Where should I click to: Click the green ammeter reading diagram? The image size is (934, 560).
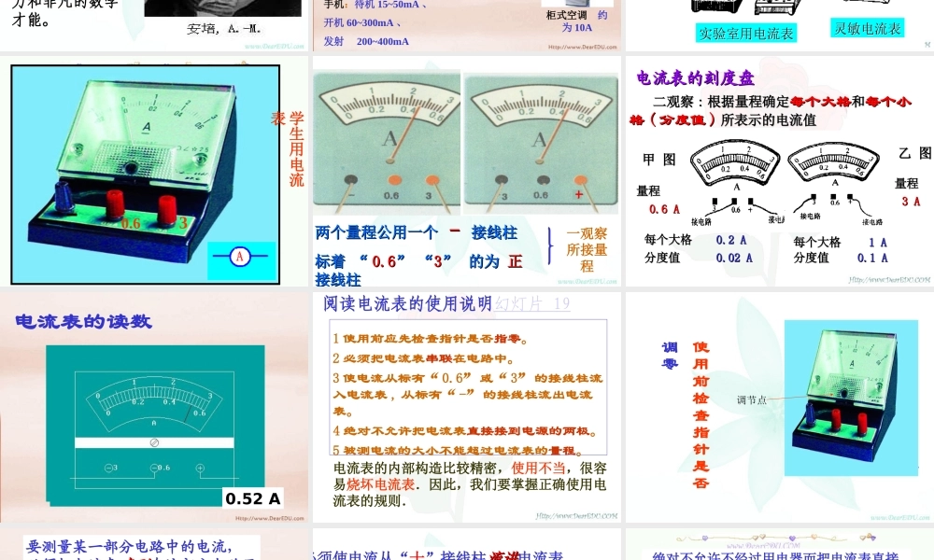155,425
